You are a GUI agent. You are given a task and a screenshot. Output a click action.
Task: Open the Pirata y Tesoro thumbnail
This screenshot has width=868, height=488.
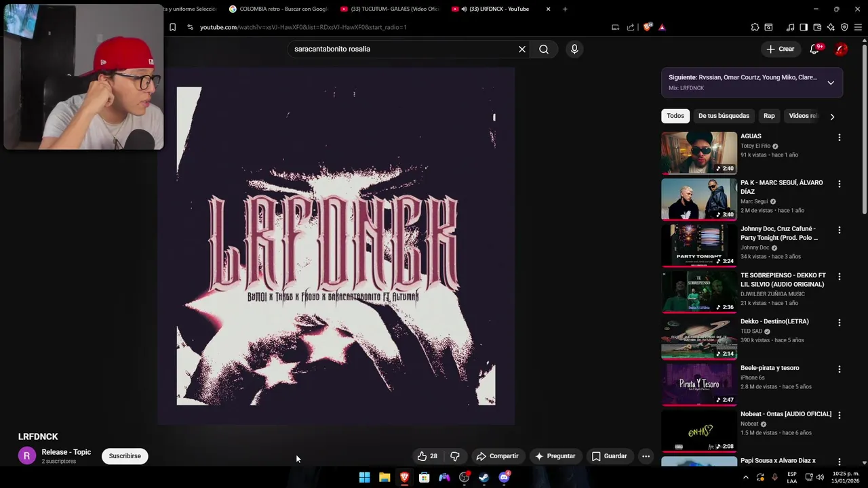point(699,384)
